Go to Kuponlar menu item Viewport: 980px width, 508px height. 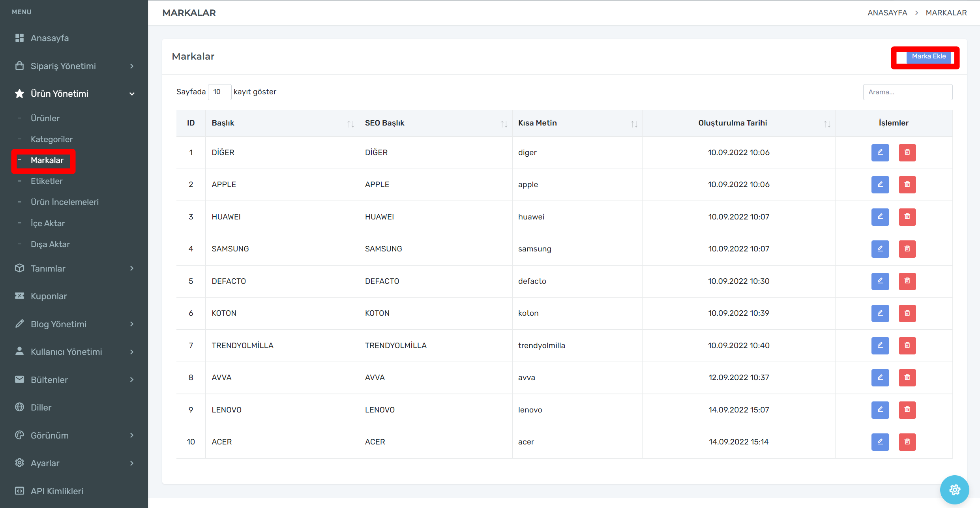pyautogui.click(x=49, y=296)
